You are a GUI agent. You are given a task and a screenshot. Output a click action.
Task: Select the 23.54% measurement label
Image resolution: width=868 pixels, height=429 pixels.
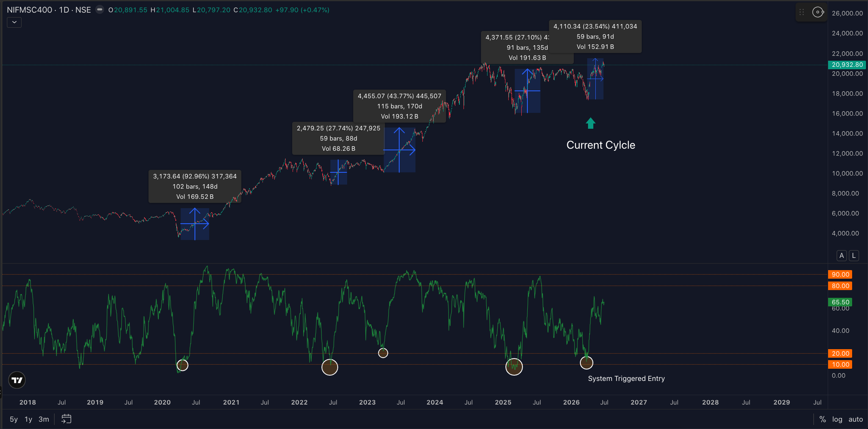pyautogui.click(x=595, y=36)
